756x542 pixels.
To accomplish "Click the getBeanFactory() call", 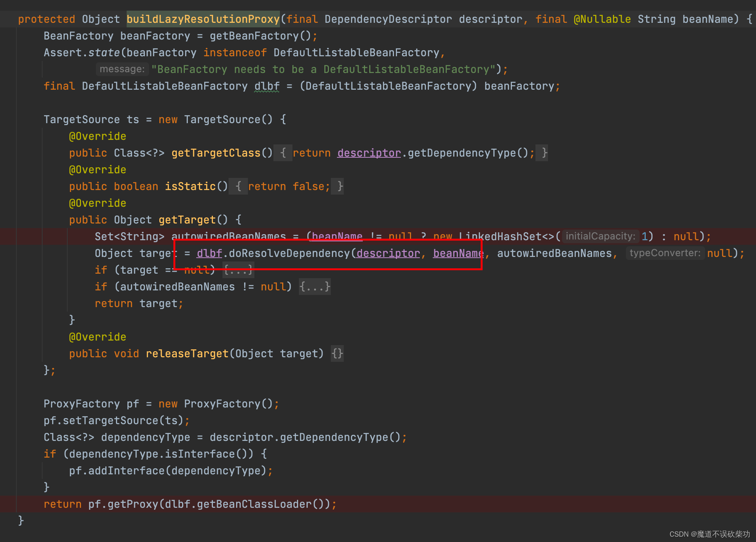I will click(260, 36).
